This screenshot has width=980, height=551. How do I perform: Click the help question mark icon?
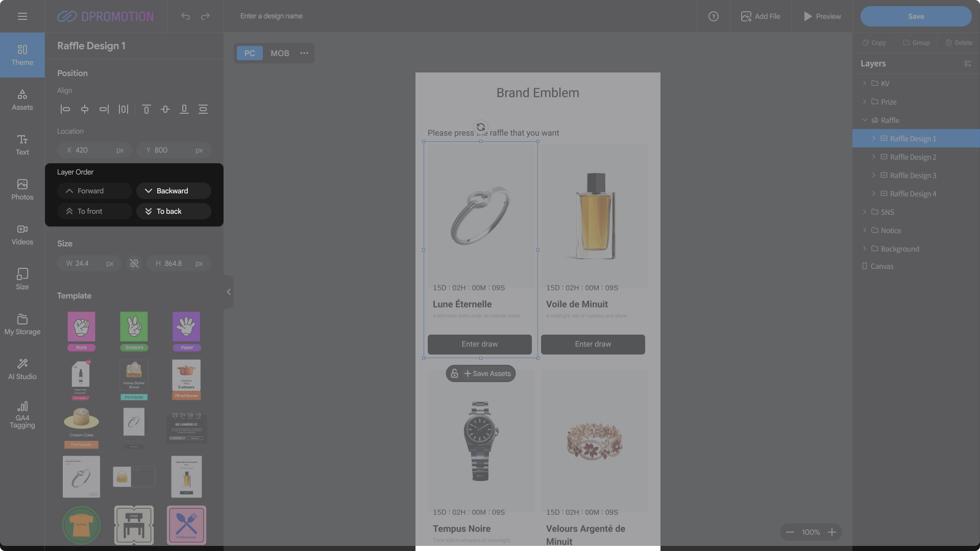713,16
